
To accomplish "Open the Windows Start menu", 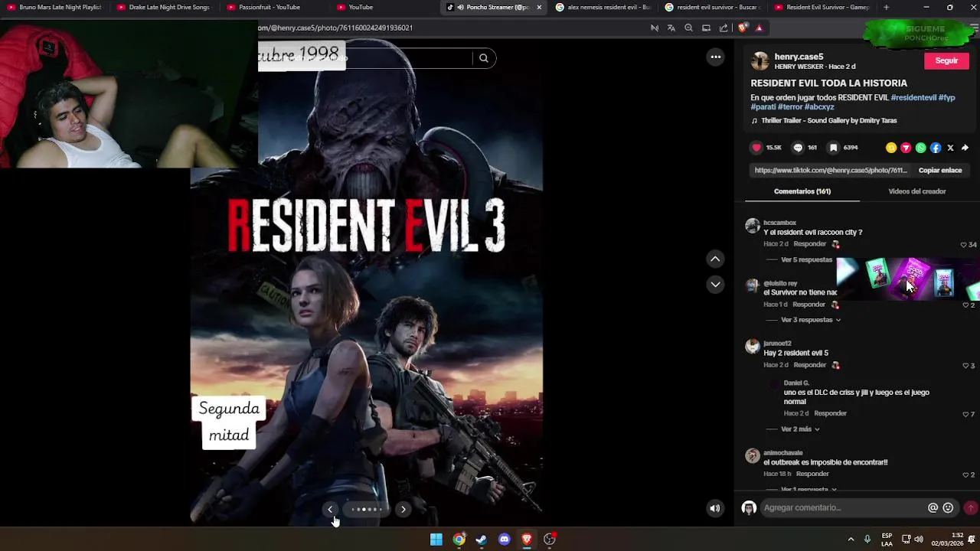I will click(x=436, y=540).
